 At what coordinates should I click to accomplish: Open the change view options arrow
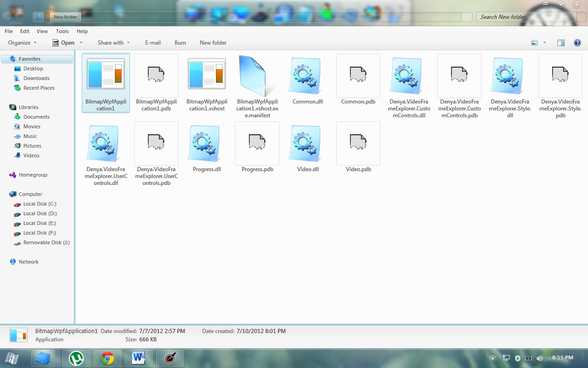(544, 43)
